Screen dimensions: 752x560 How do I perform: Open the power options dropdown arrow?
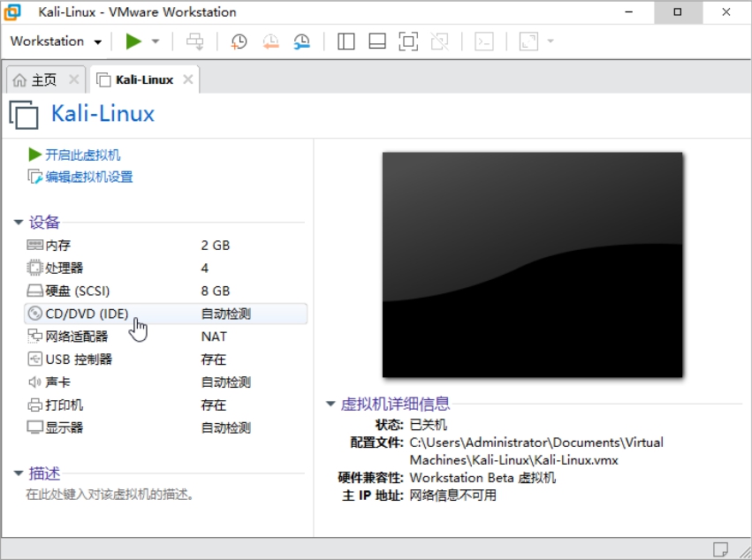(x=156, y=42)
